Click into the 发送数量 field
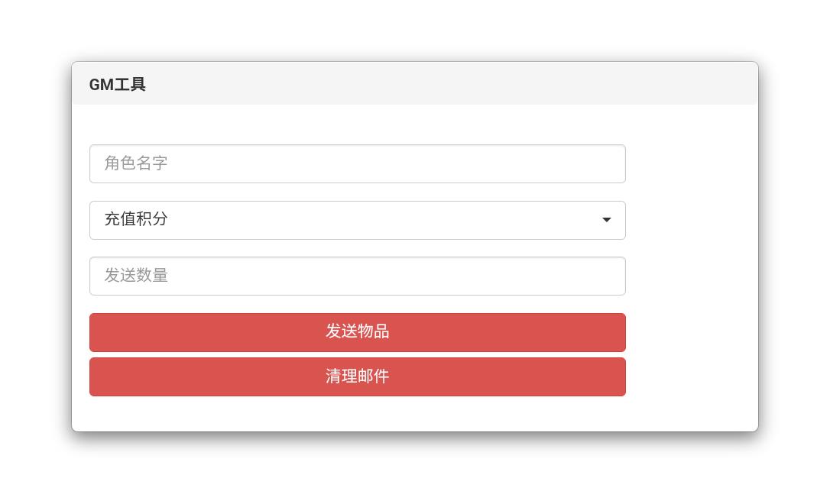The width and height of the screenshot is (820, 504). [357, 276]
